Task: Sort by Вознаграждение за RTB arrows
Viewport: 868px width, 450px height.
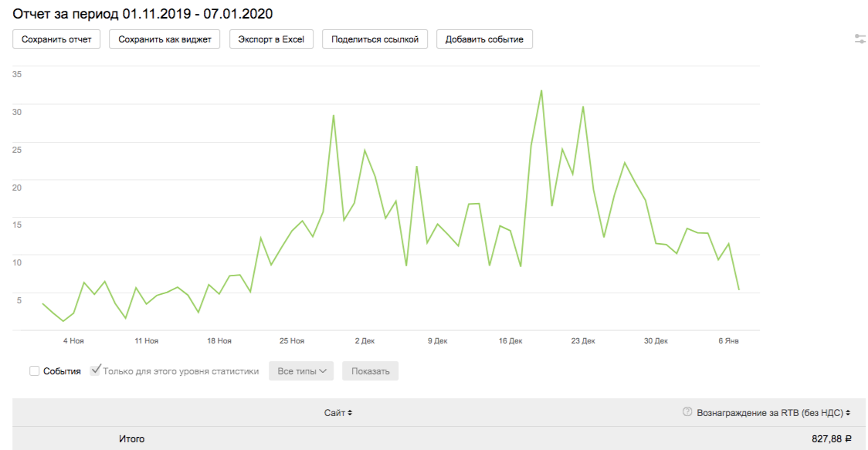Action: point(849,413)
